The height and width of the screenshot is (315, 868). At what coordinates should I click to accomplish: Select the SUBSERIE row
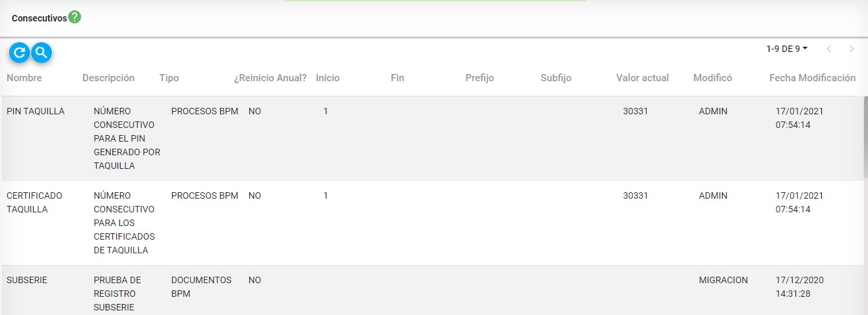click(x=27, y=280)
